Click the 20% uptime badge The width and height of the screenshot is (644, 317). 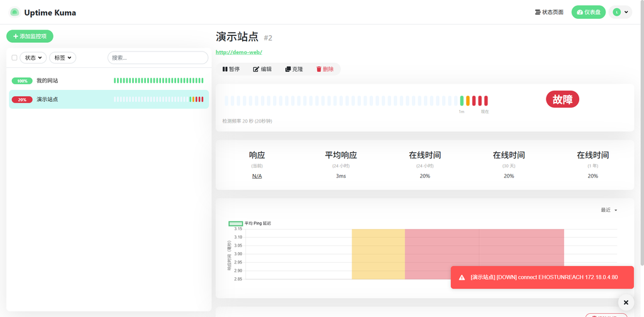[22, 99]
